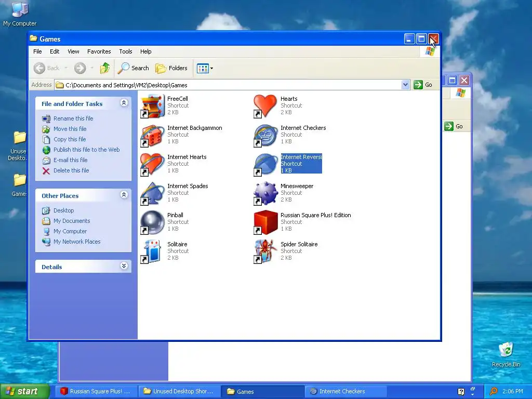The width and height of the screenshot is (532, 399).
Task: Click Go next to the Games address bar
Action: click(x=423, y=85)
